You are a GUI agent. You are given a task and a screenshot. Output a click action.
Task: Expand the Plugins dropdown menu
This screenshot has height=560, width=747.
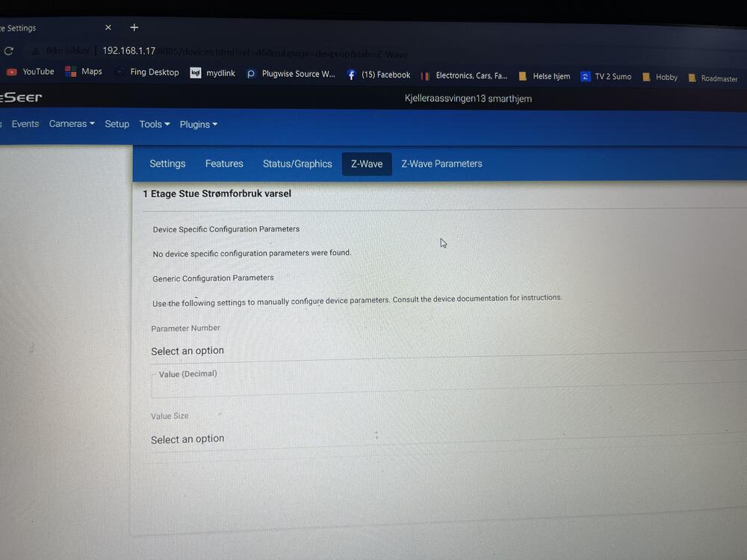tap(198, 125)
